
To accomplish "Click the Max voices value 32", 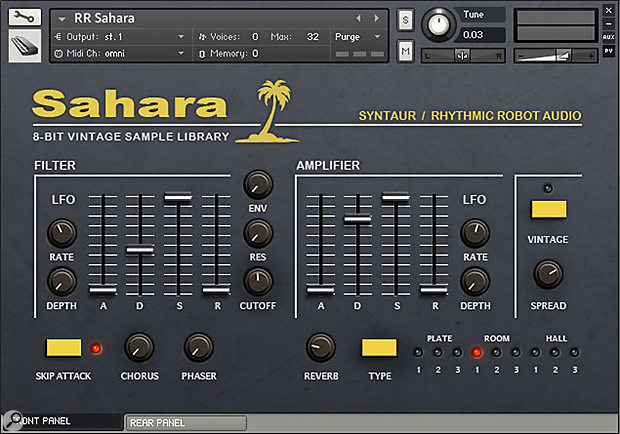I will [x=313, y=37].
